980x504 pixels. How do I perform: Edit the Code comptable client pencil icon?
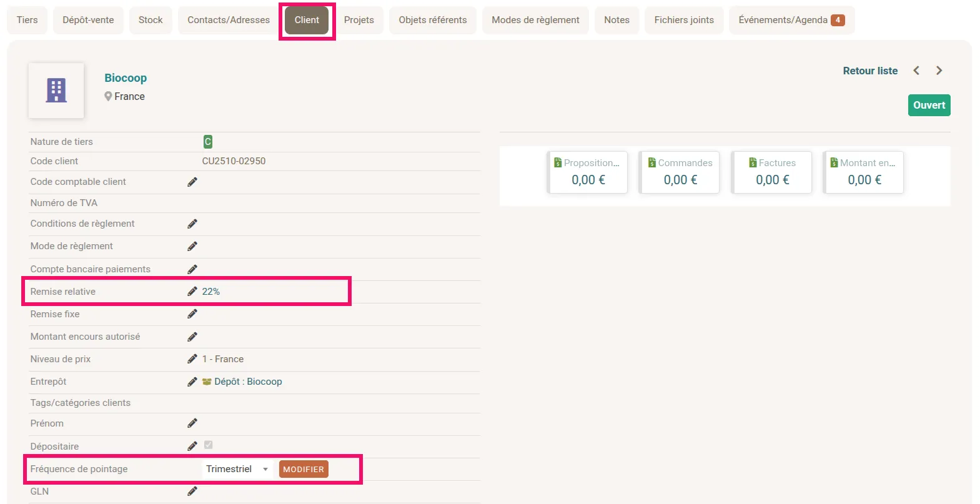192,182
